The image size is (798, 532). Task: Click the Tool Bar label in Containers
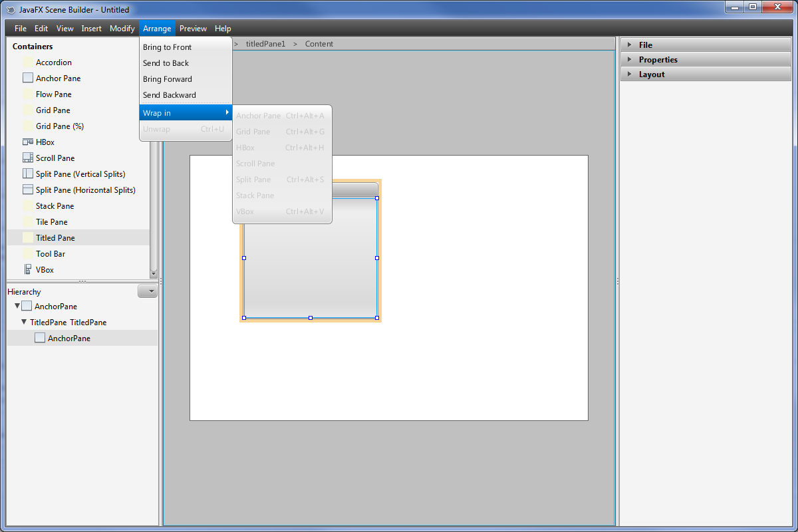(51, 254)
